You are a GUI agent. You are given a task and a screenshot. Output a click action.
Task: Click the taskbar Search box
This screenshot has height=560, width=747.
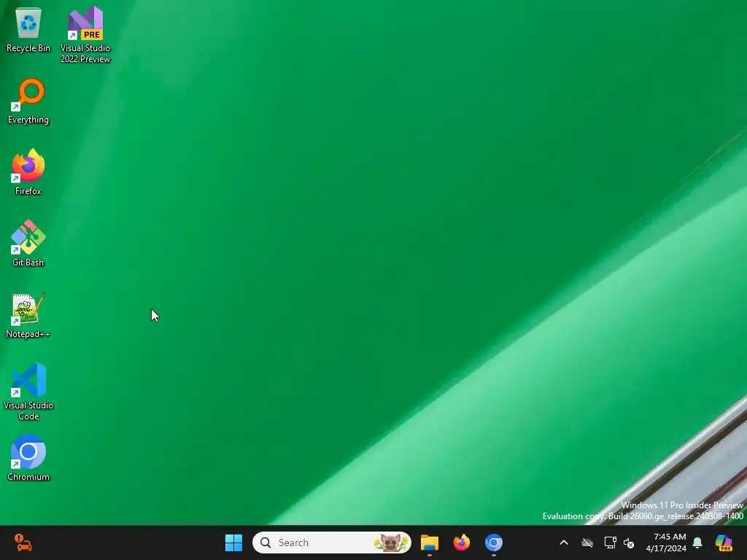tap(332, 542)
